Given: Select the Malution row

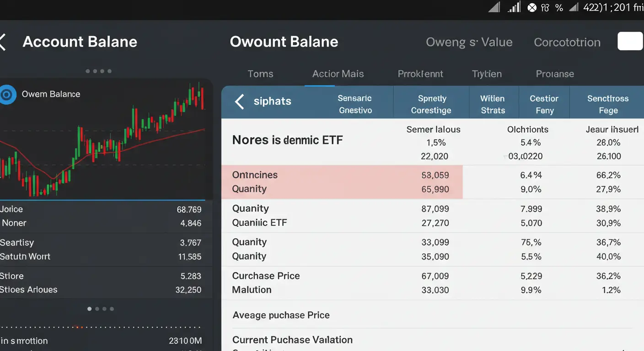Looking at the screenshot, I should [433, 290].
